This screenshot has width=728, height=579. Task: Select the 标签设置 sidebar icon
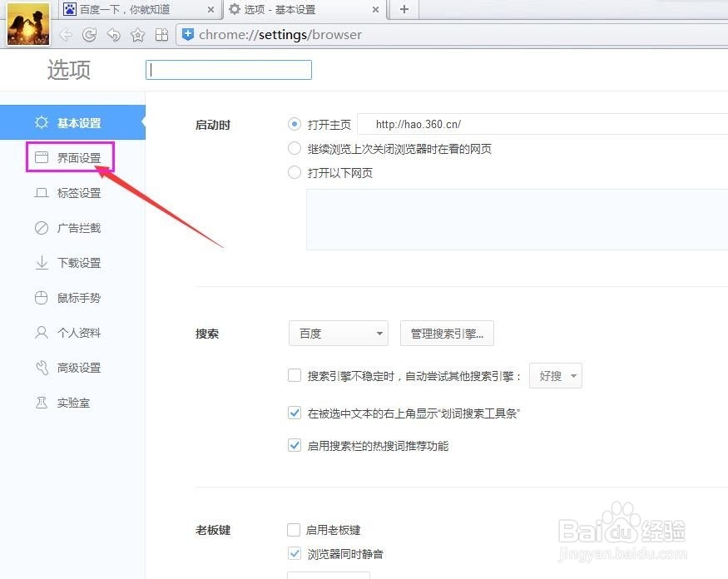pyautogui.click(x=41, y=192)
